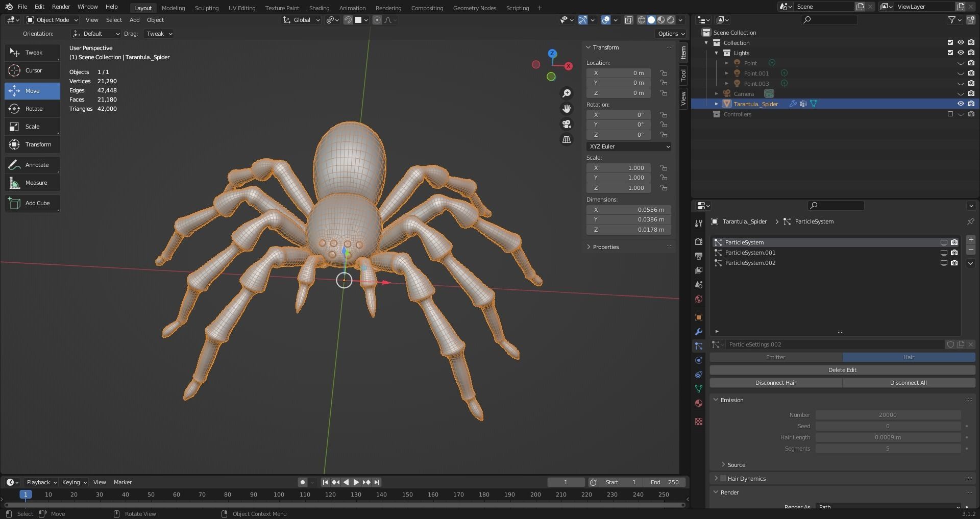
Task: Select the Transform tool
Action: tap(33, 144)
